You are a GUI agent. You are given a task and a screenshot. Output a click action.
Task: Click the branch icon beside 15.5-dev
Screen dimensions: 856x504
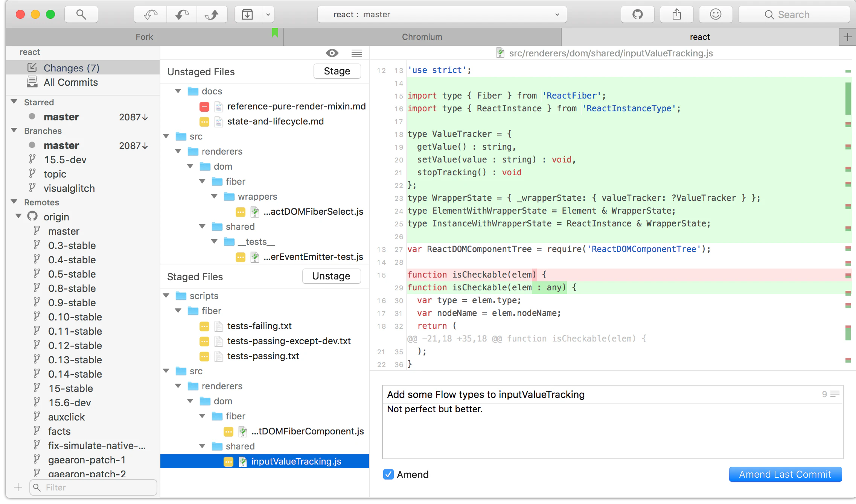point(32,159)
